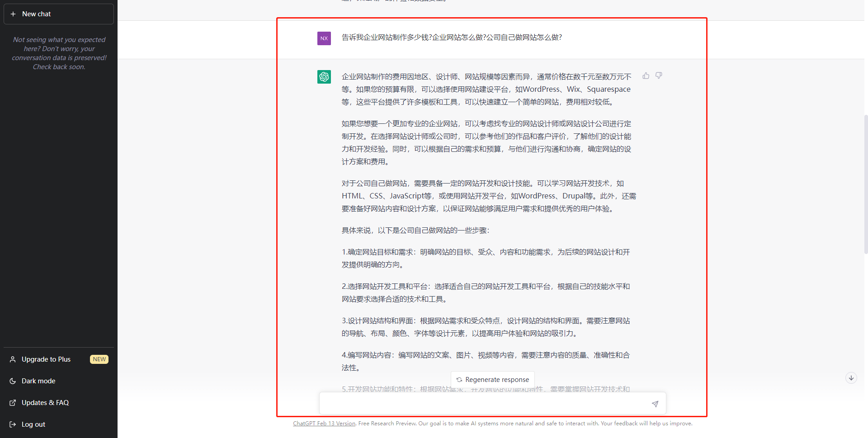Click the external link icon beside Updates & FAQ

click(13, 403)
